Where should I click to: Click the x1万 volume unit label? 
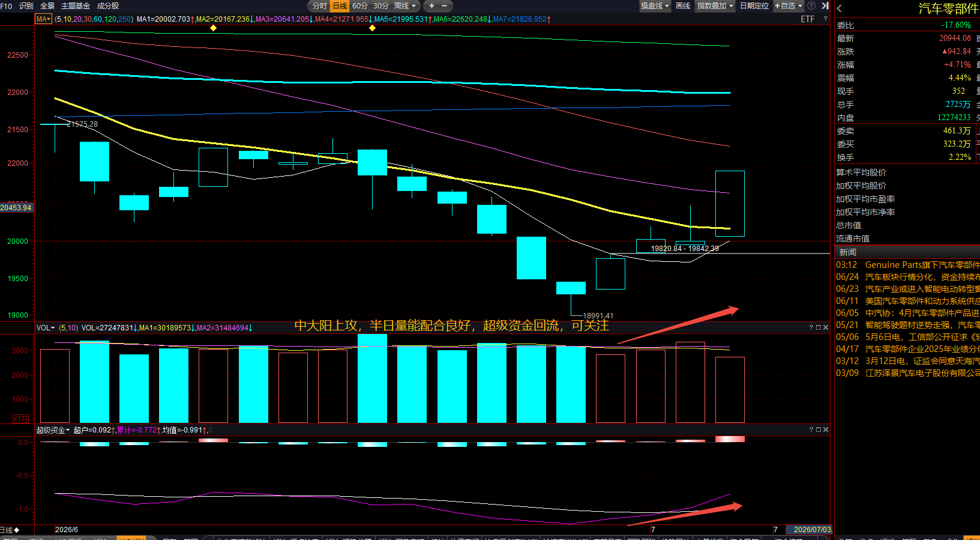[x=20, y=419]
